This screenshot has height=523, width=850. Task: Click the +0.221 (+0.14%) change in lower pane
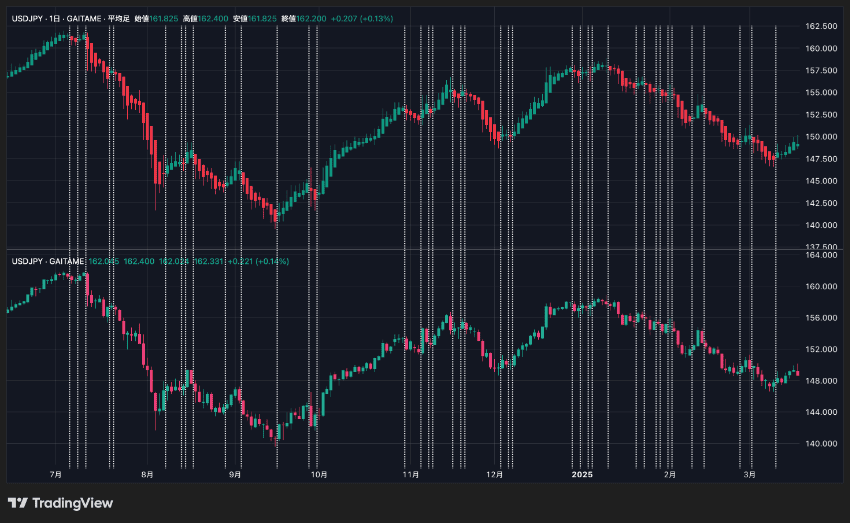tap(258, 261)
